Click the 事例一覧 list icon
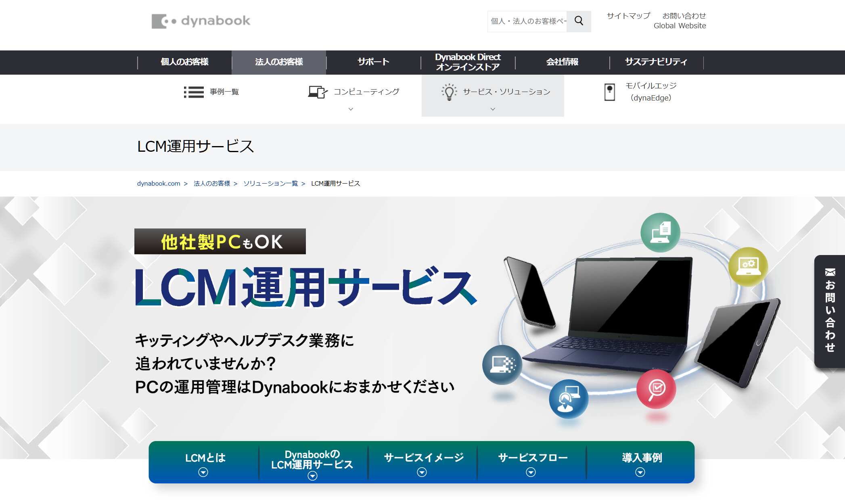 (194, 92)
